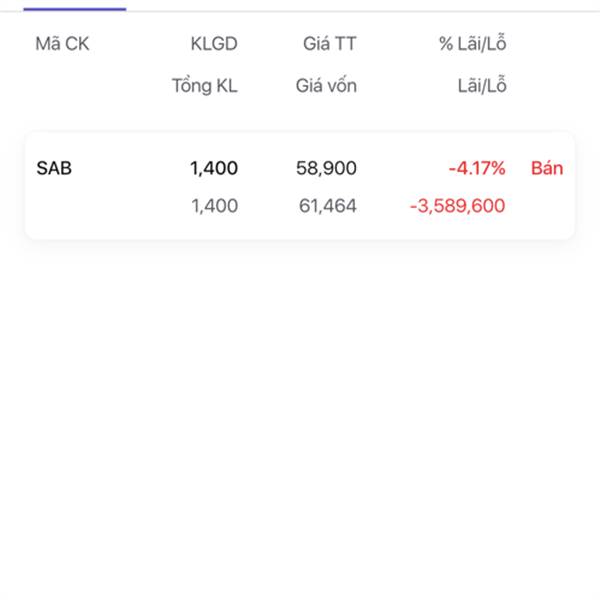Screen dimensions: 600x600
Task: Click the 58,900 market price
Action: coord(326,168)
